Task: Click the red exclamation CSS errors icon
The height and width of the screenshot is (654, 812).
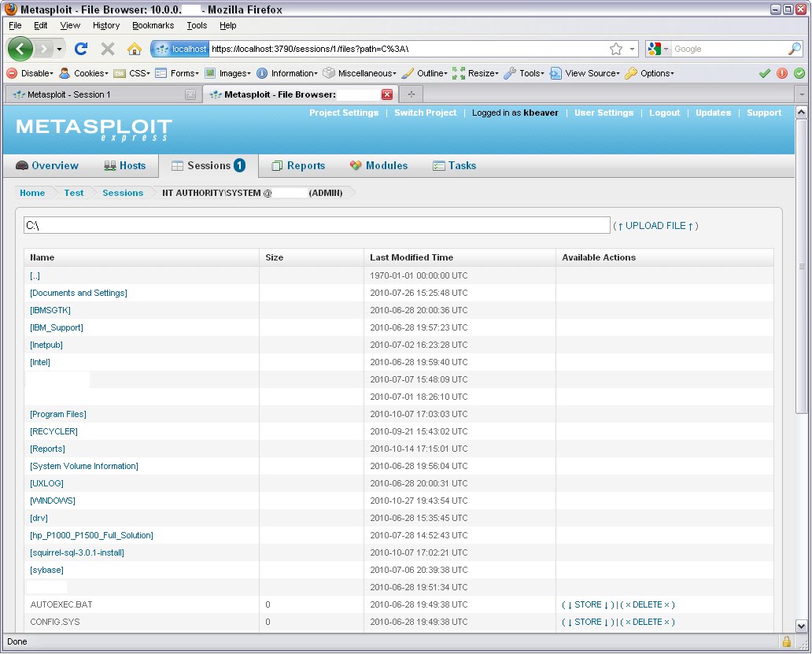Action: click(782, 73)
